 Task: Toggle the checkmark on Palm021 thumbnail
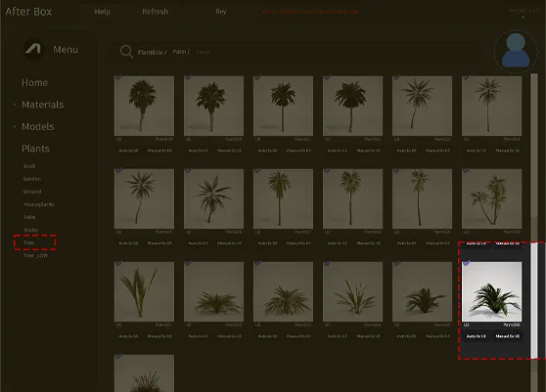257,77
